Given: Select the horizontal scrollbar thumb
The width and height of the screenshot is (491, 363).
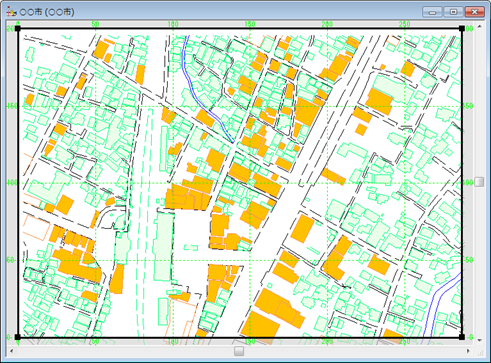Looking at the screenshot, I should point(239,351).
